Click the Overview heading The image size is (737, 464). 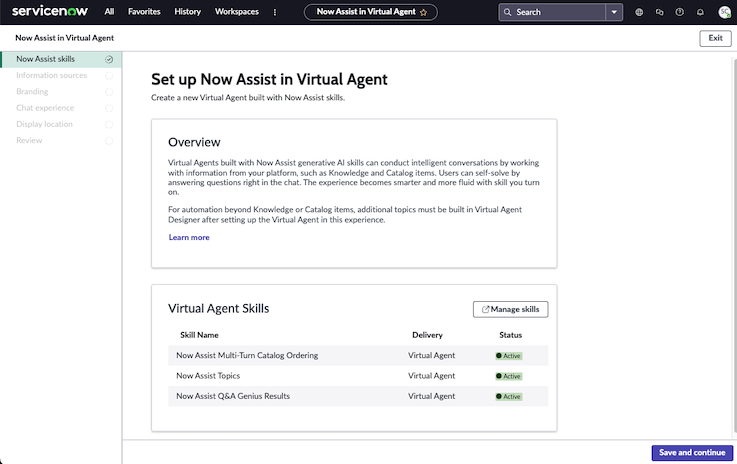[x=194, y=142]
